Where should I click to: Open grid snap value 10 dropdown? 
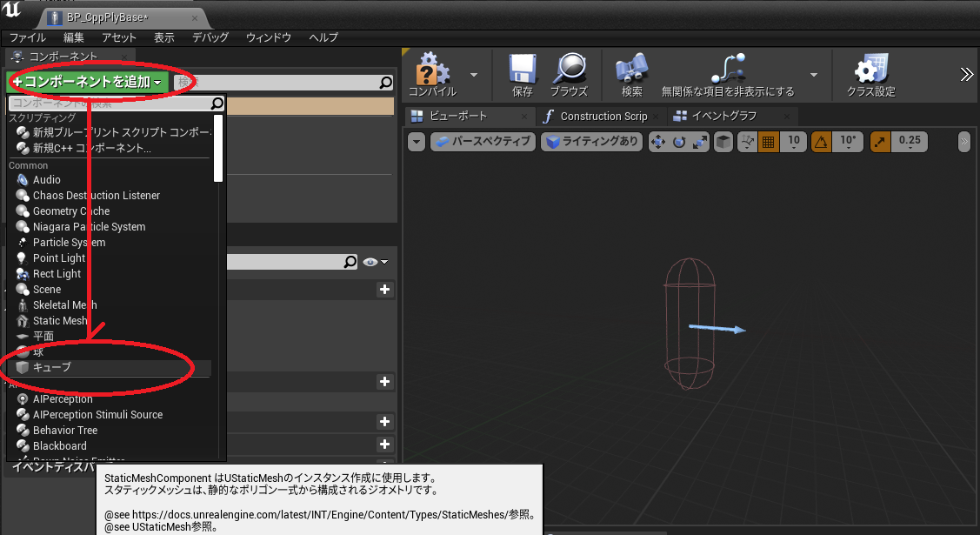pos(794,143)
